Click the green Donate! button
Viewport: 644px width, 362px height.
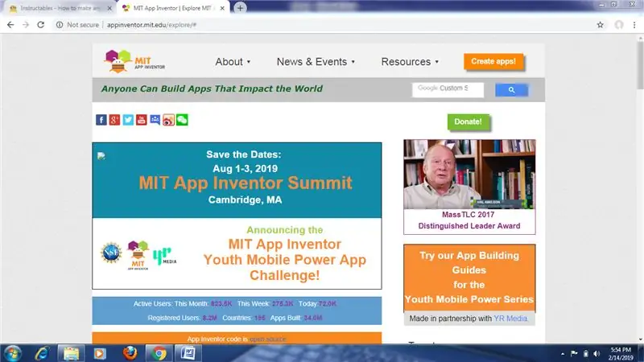469,122
